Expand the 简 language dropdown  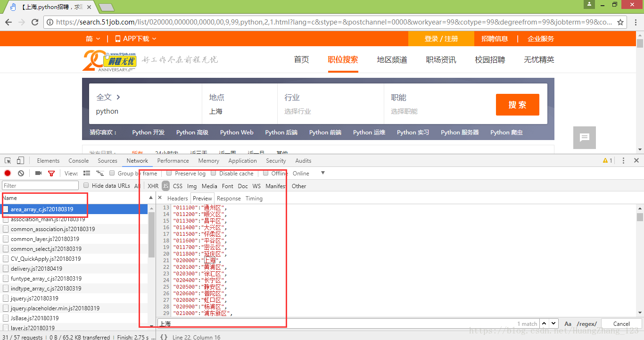coord(93,39)
